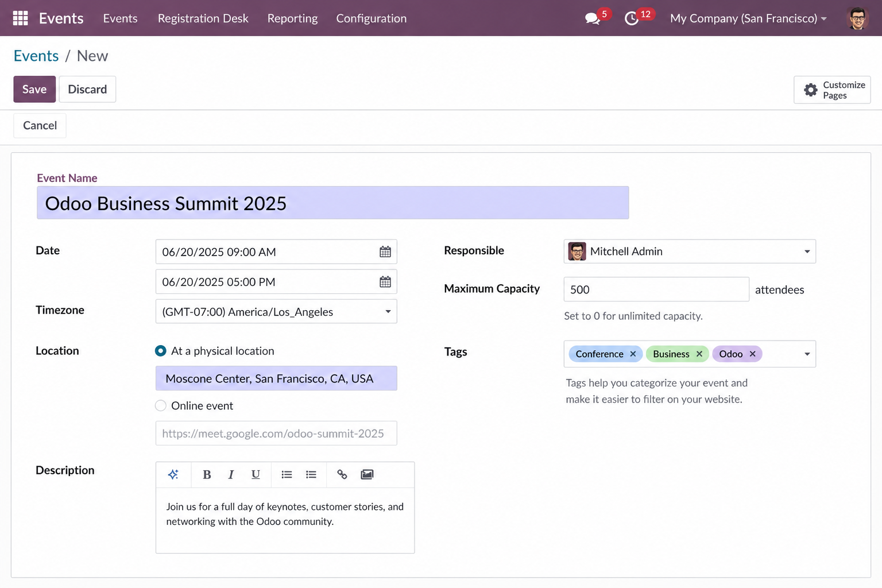The width and height of the screenshot is (882, 588).
Task: Click "Set to 0 for unlimited capacity." hint
Action: click(x=633, y=316)
